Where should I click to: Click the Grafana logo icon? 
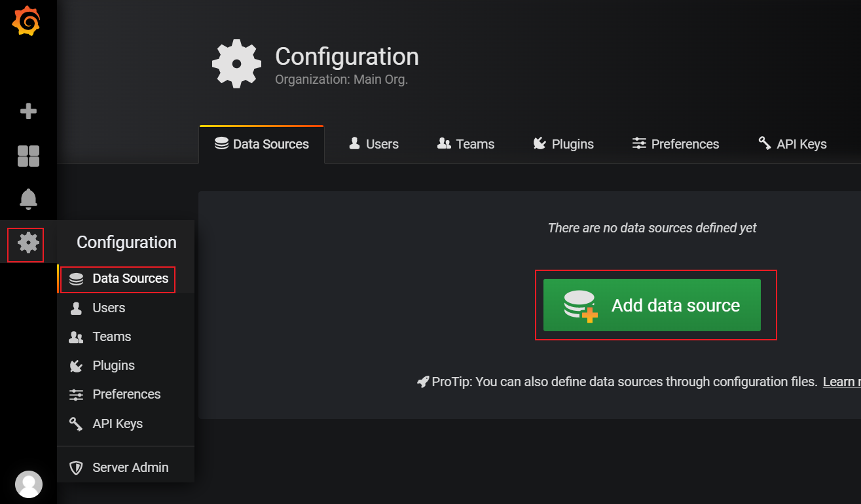(27, 22)
